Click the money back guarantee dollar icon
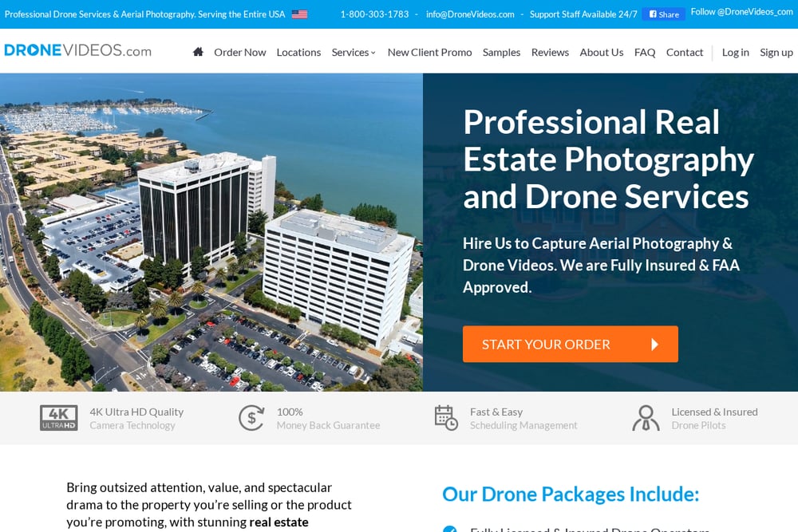Viewport: 798px width, 532px height. coord(251,418)
